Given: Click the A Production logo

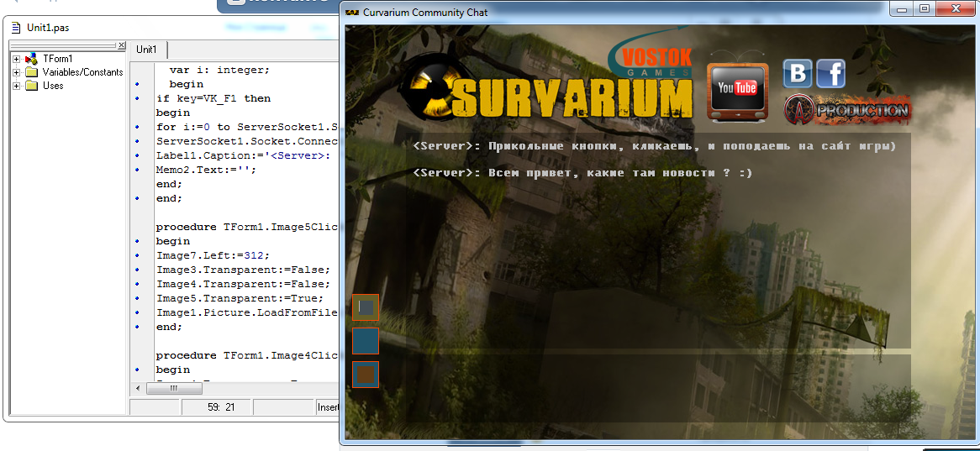Looking at the screenshot, I should pyautogui.click(x=847, y=110).
